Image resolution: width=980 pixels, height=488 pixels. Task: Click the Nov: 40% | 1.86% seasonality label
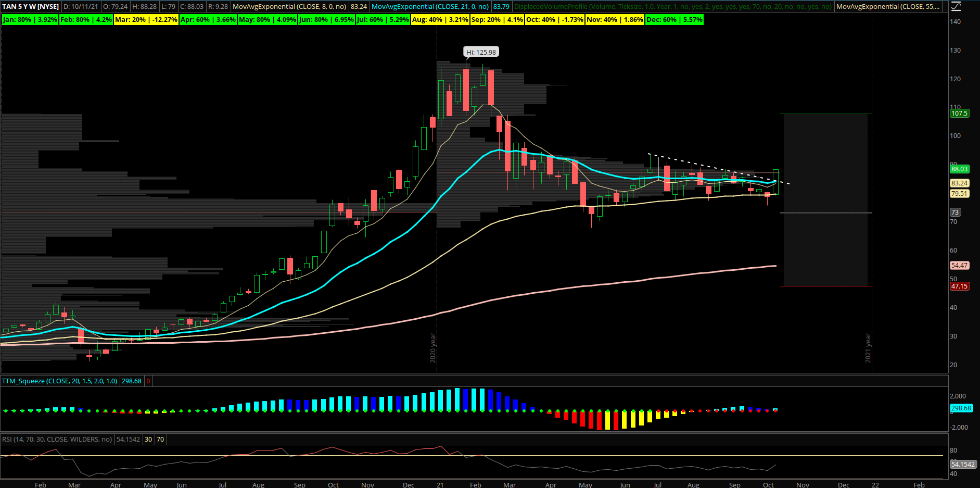615,20
